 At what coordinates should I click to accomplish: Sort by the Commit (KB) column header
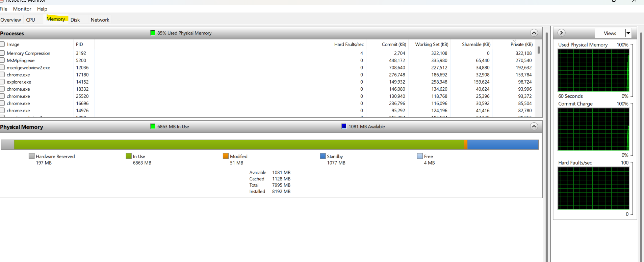394,44
